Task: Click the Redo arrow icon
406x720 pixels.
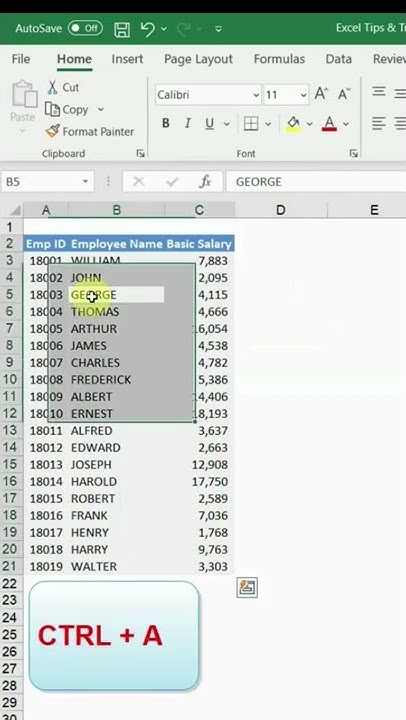Action: pyautogui.click(x=184, y=29)
